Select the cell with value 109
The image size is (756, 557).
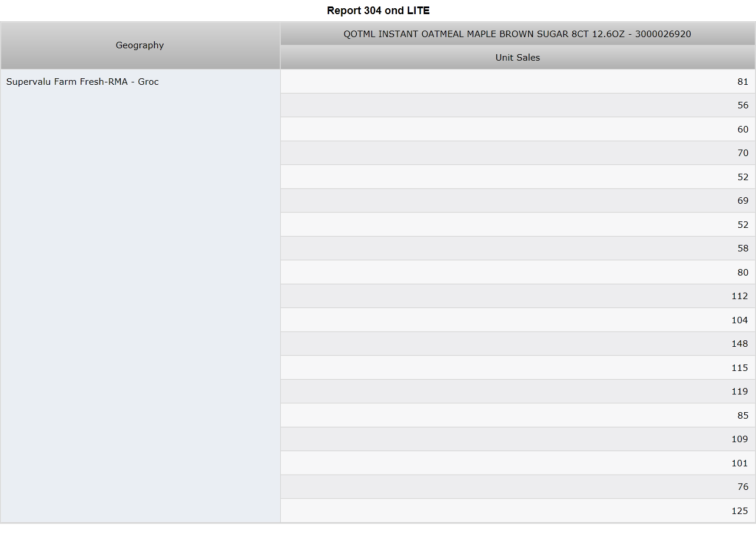pos(518,439)
